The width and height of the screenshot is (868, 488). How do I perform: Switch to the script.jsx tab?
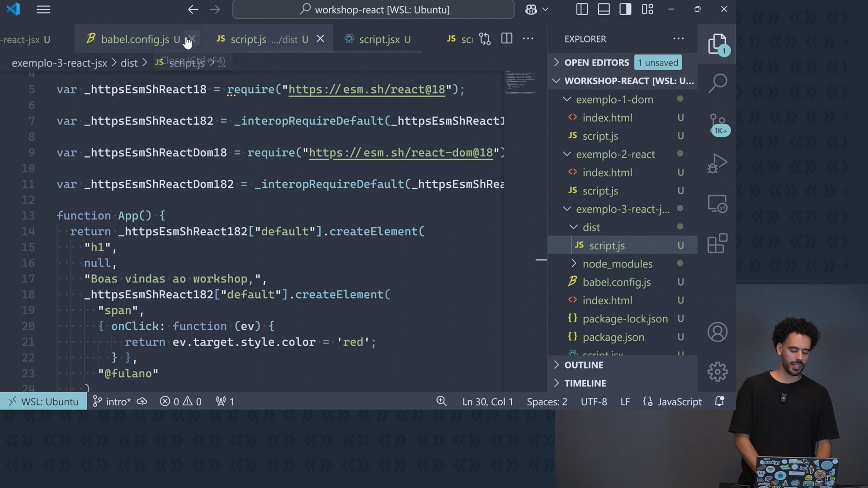click(x=379, y=39)
